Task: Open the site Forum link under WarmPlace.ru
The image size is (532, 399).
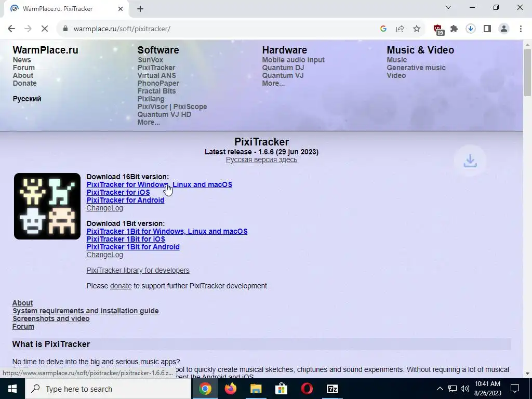Action: tap(24, 68)
